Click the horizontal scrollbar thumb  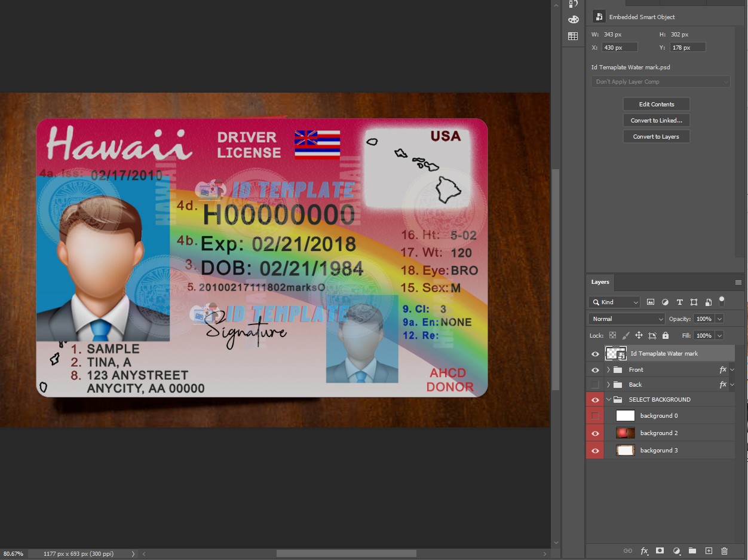pyautogui.click(x=346, y=554)
